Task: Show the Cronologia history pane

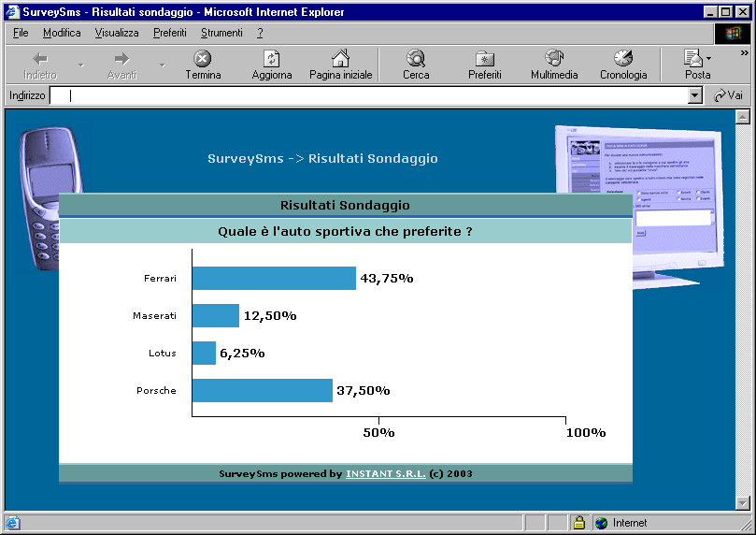Action: 623,65
